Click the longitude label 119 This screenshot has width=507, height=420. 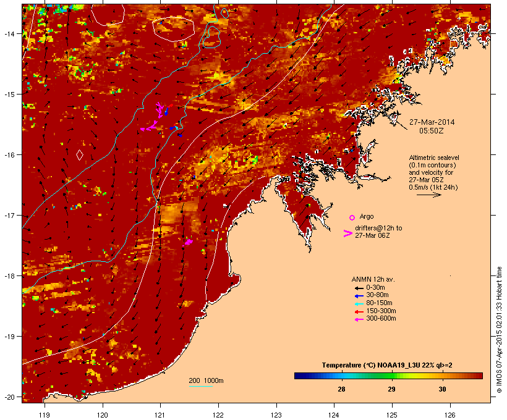point(45,415)
